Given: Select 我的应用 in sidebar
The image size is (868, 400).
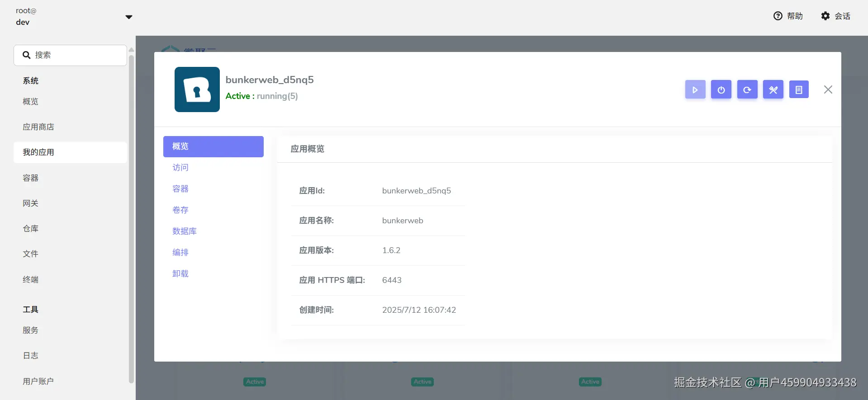Looking at the screenshot, I should click(71, 152).
